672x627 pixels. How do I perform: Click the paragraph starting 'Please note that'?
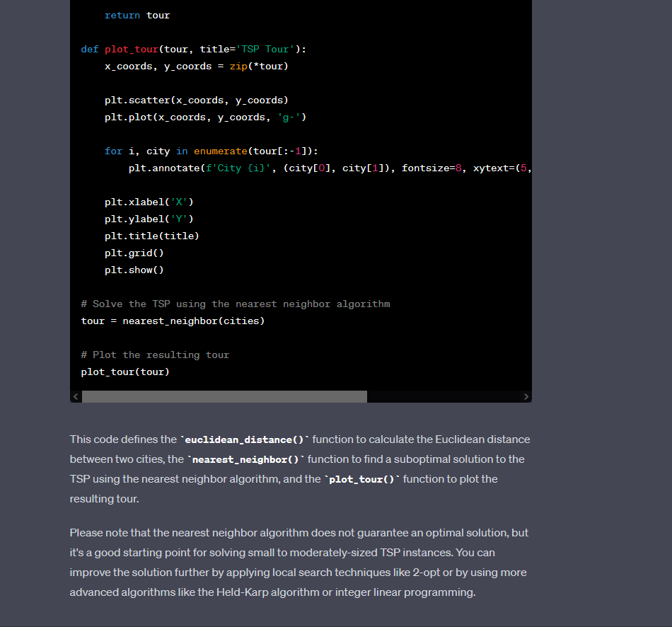point(299,563)
